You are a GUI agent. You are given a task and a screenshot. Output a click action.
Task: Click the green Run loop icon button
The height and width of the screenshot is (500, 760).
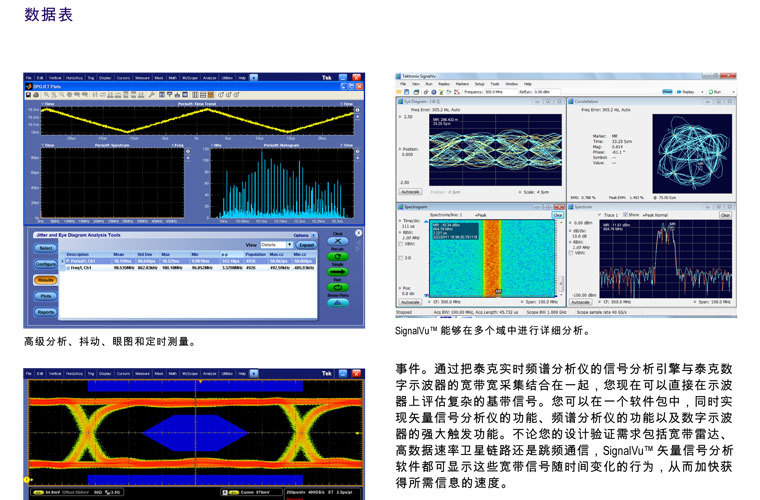(x=338, y=287)
